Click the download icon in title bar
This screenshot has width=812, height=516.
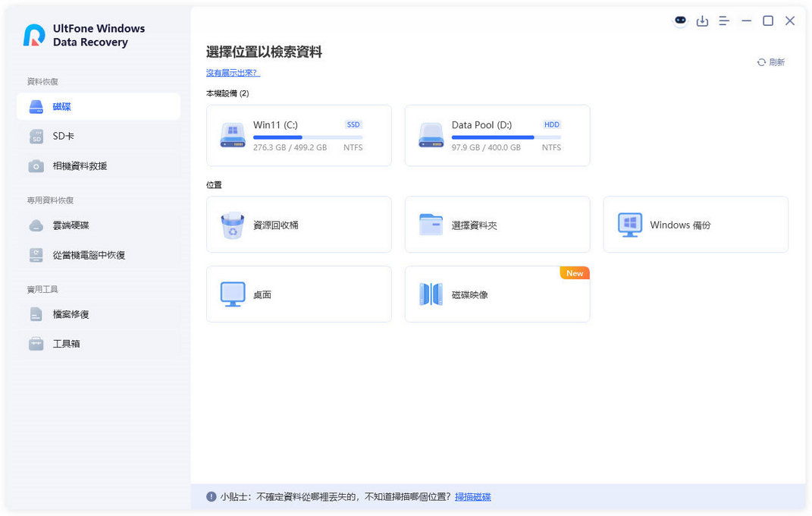[702, 21]
